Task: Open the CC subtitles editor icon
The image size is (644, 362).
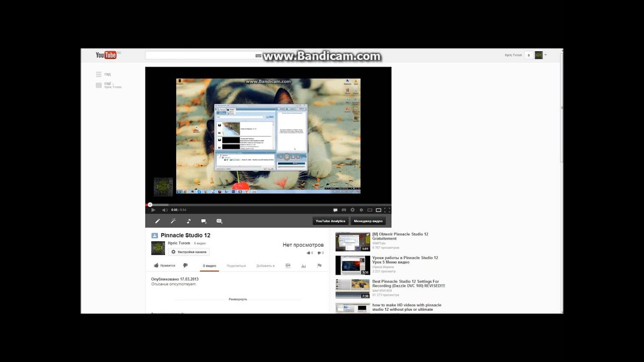Action: tap(219, 221)
